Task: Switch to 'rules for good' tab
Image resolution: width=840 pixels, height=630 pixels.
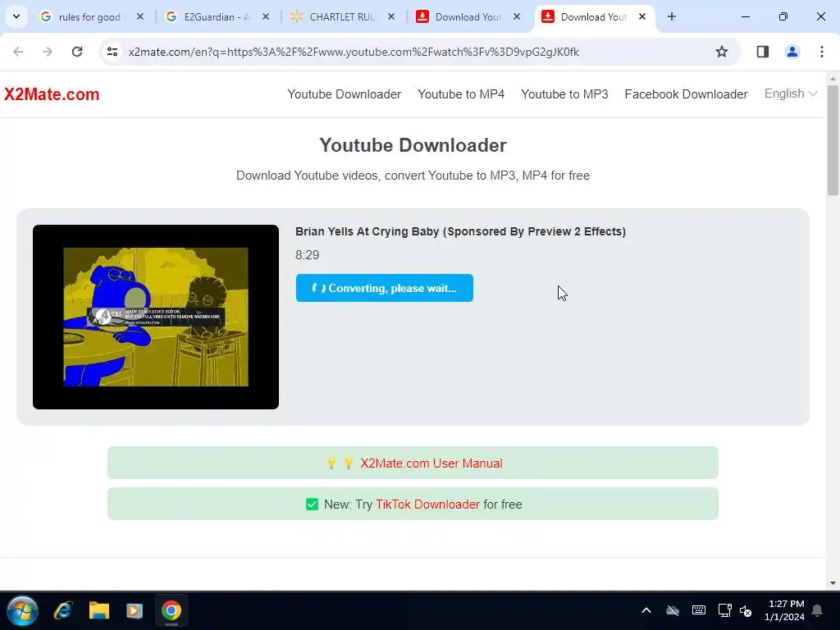Action: [89, 16]
